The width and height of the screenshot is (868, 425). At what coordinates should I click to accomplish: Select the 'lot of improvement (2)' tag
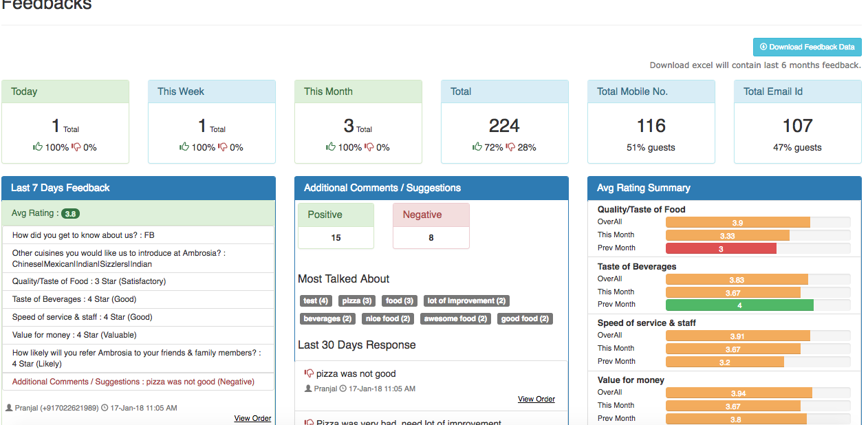pos(466,301)
